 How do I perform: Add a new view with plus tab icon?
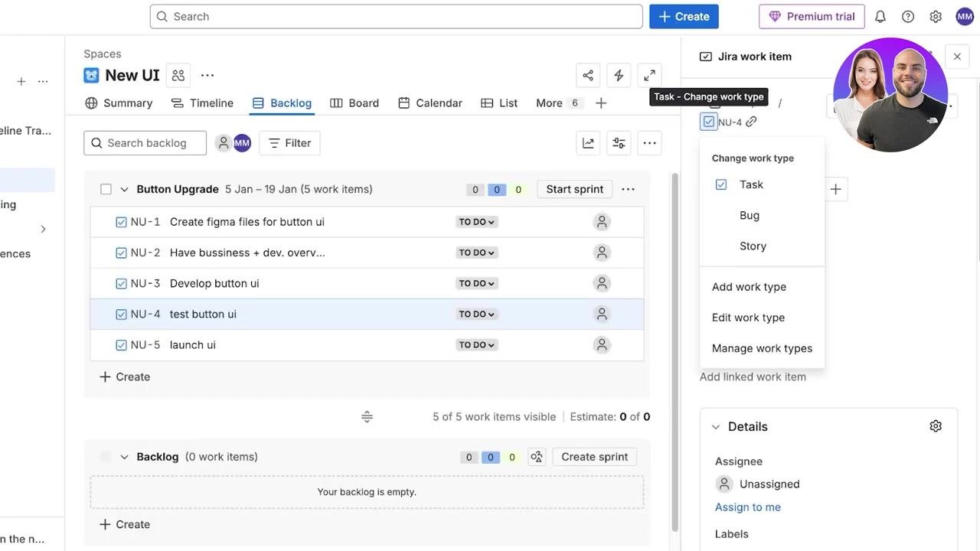[x=601, y=103]
